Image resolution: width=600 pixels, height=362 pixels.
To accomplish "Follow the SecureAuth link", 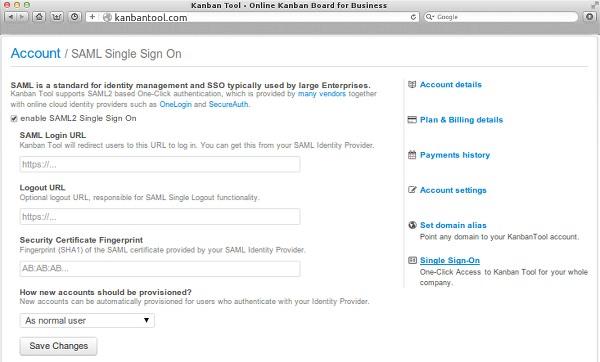I will (x=228, y=104).
